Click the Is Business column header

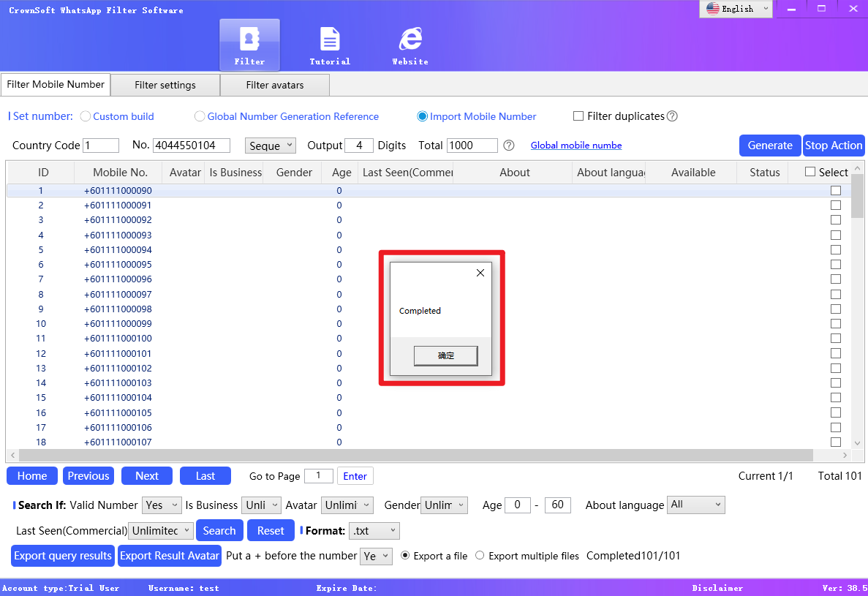[235, 173]
